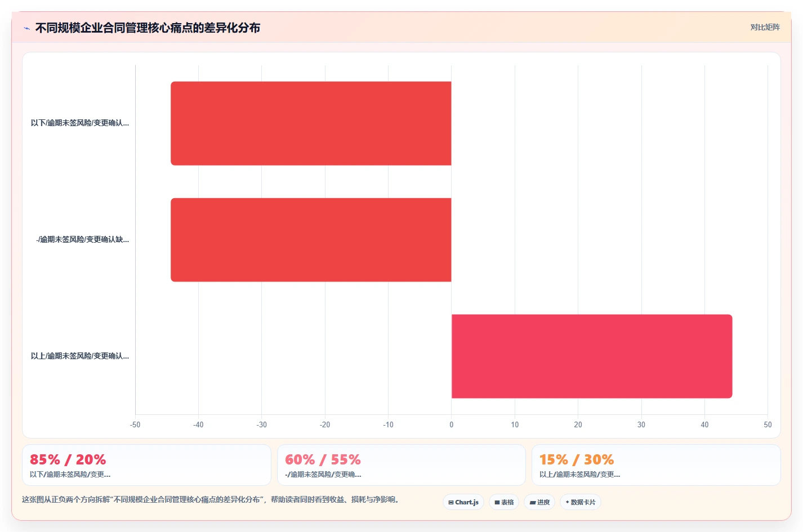This screenshot has height=532, width=803.
Task: Click the x-axis tick label 40
Action: pyautogui.click(x=704, y=424)
